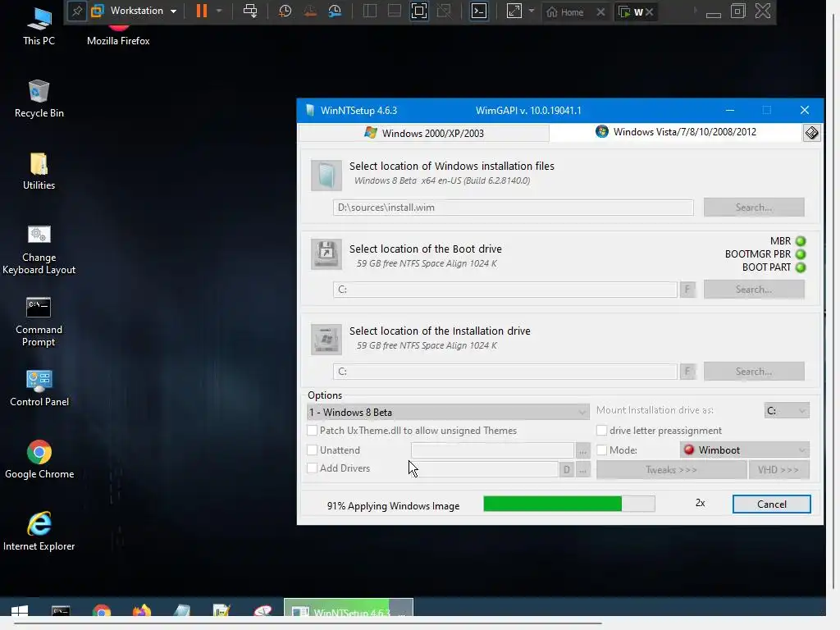Open the Utilities folder on desktop

(39, 171)
